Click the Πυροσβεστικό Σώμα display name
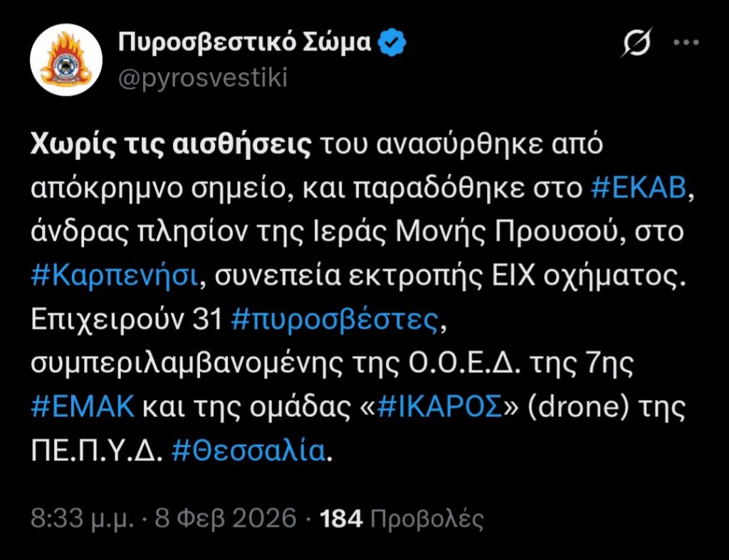Viewport: 729px width, 560px height. [x=245, y=43]
